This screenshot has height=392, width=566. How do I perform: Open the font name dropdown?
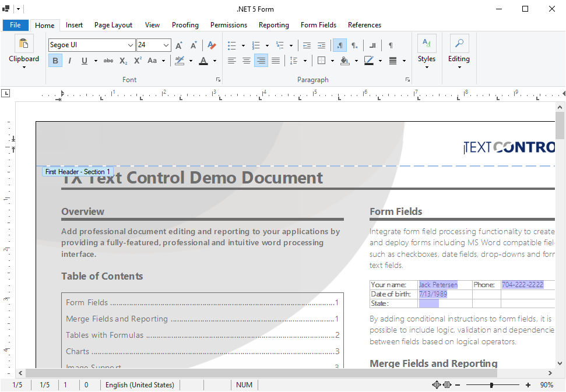131,45
